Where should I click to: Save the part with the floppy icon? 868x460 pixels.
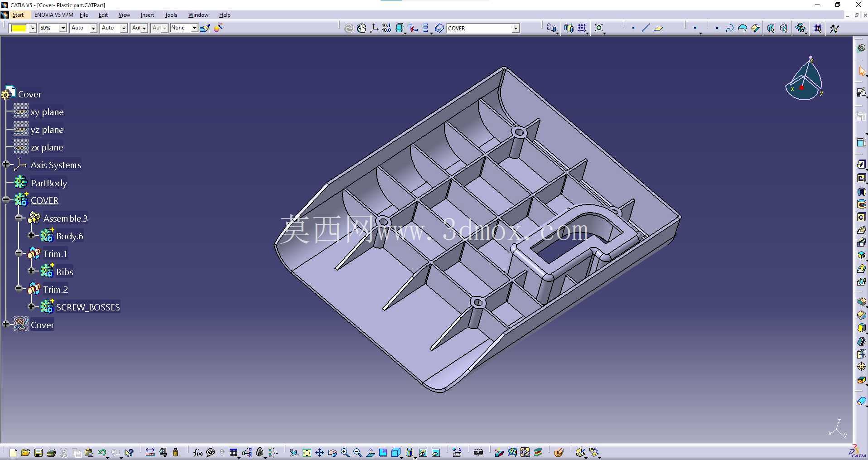click(x=39, y=452)
